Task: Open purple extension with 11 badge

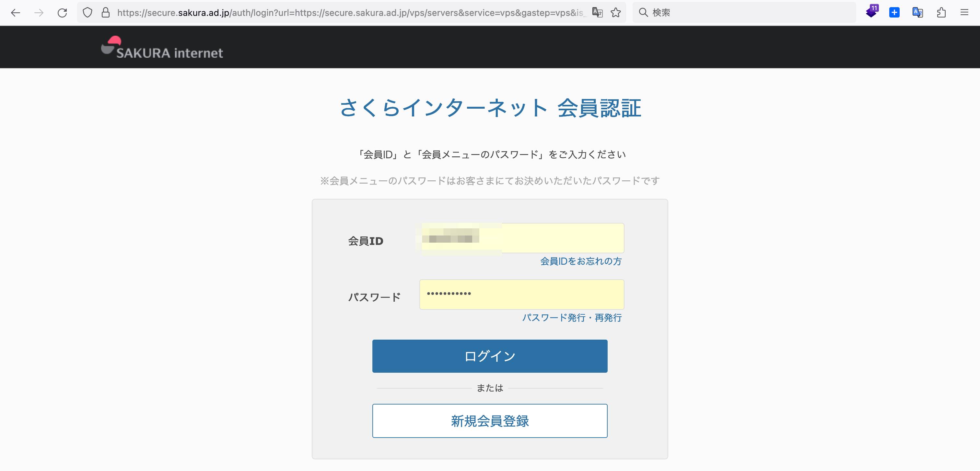Action: pyautogui.click(x=871, y=12)
